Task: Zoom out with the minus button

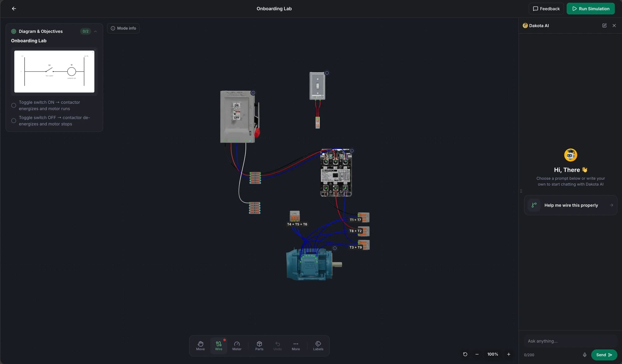Action: tap(477, 354)
